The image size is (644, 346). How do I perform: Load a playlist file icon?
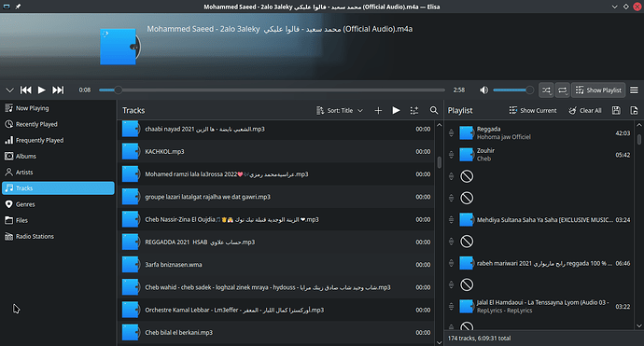[634, 110]
